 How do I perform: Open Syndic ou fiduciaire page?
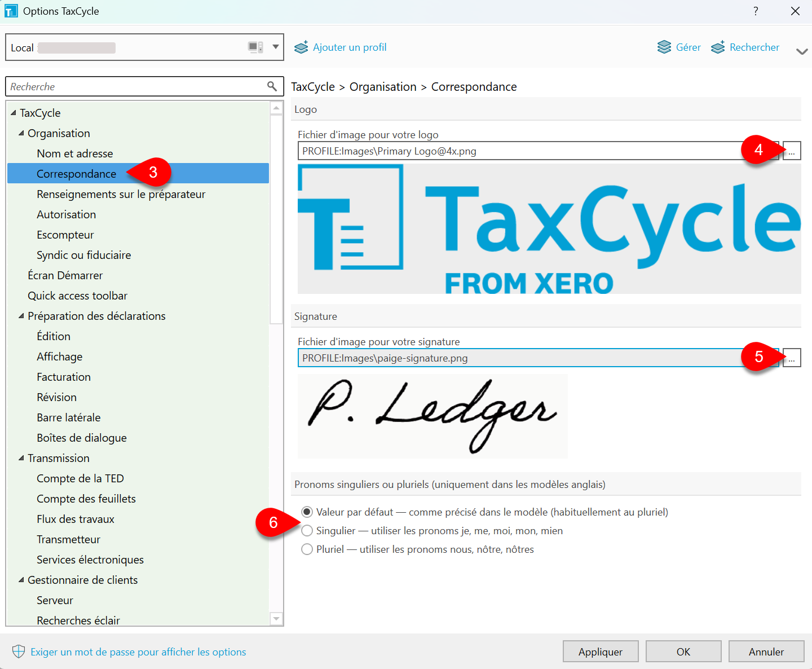[84, 255]
